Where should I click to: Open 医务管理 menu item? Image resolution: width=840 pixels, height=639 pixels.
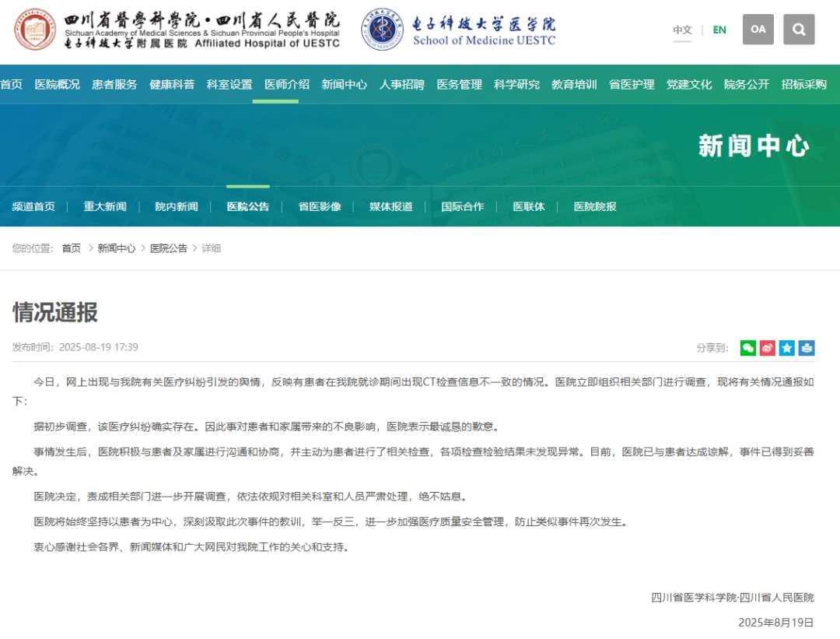tap(459, 85)
